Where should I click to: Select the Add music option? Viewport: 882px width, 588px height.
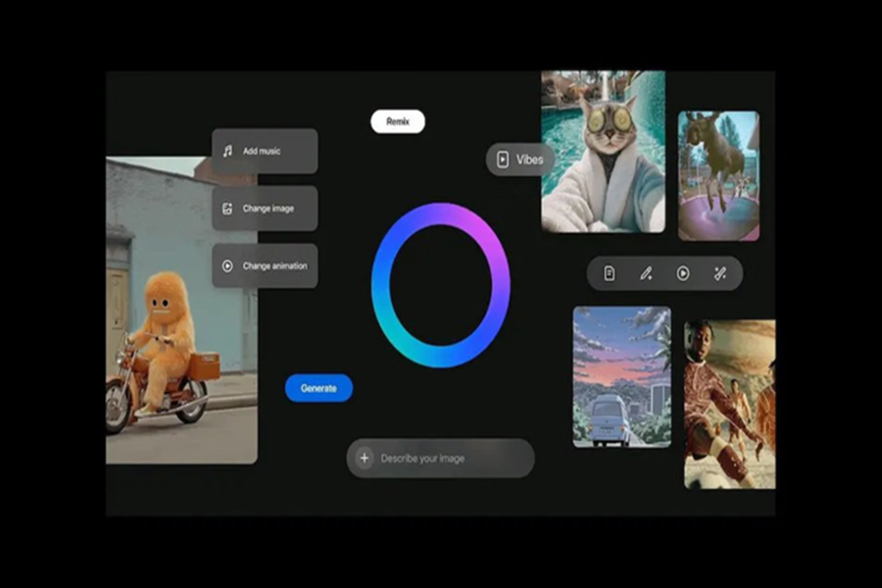click(x=266, y=151)
